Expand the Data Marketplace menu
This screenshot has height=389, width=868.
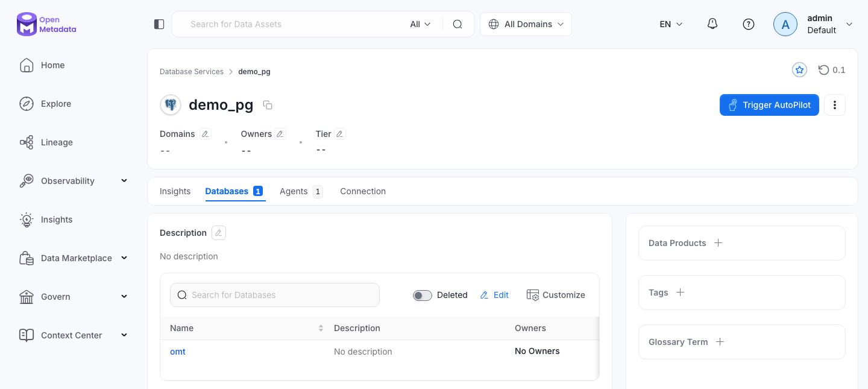pyautogui.click(x=124, y=258)
